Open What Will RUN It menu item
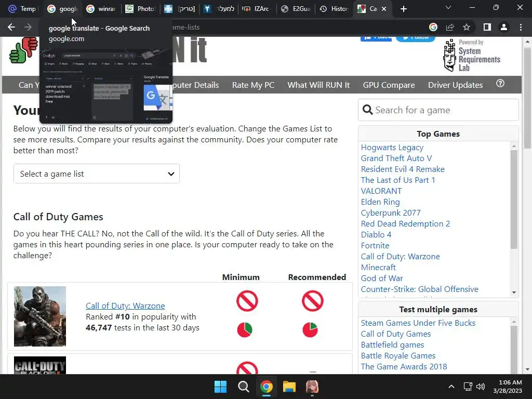Viewport: 532px width, 399px height. (318, 85)
